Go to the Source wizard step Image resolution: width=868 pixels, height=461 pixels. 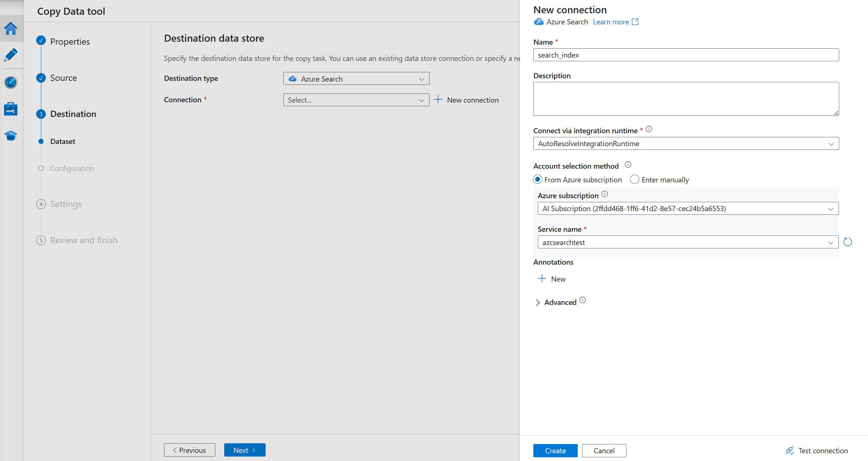pyautogui.click(x=64, y=78)
